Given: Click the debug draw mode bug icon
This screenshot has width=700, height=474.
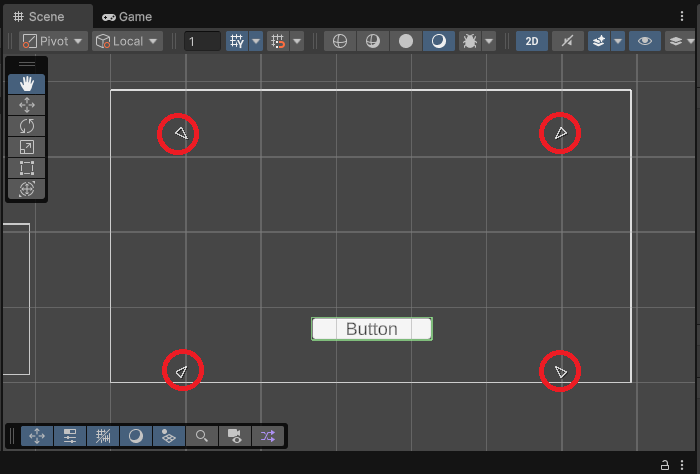Looking at the screenshot, I should coord(470,42).
